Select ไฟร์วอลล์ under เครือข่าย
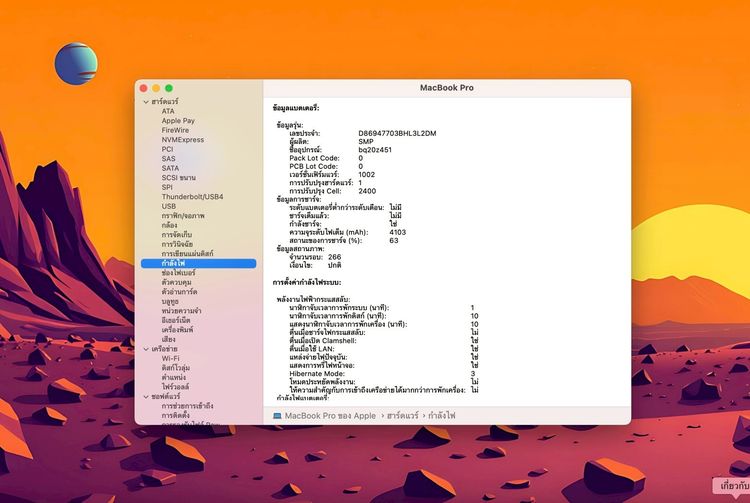750x503 pixels. [x=177, y=386]
